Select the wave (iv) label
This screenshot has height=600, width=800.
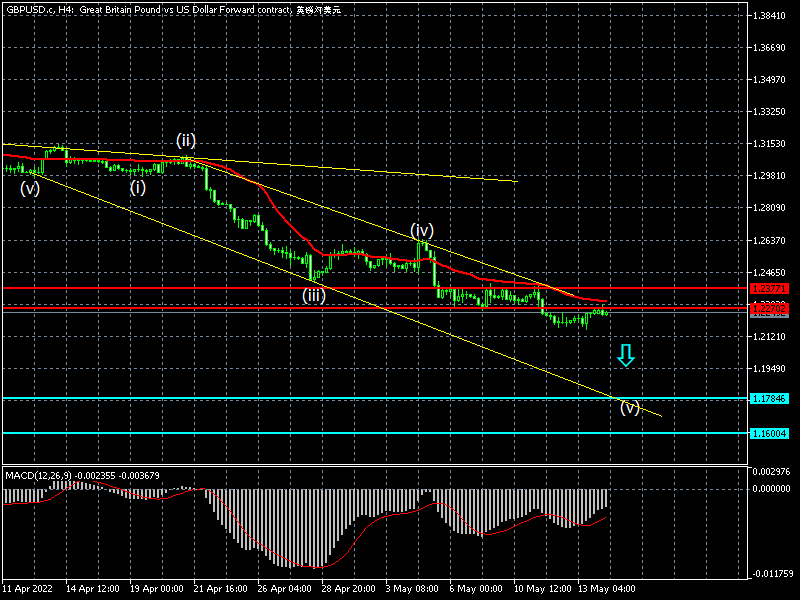(x=421, y=231)
